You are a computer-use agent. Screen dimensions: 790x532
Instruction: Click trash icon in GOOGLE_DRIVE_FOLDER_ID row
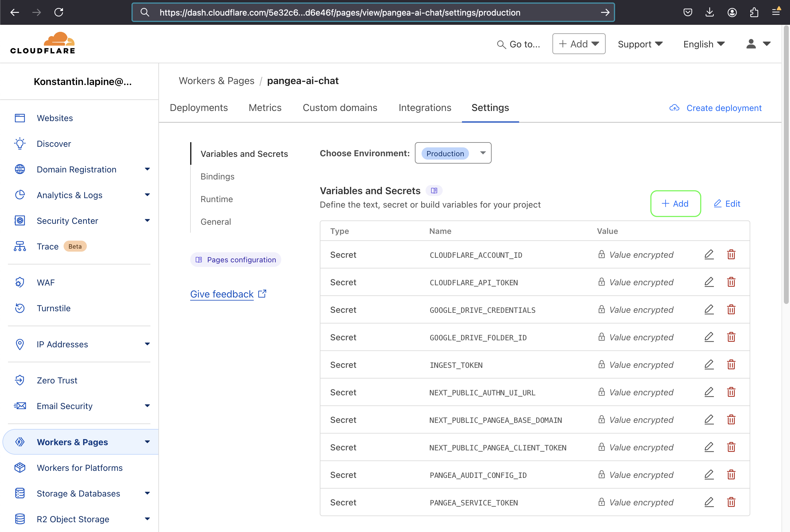pos(731,337)
